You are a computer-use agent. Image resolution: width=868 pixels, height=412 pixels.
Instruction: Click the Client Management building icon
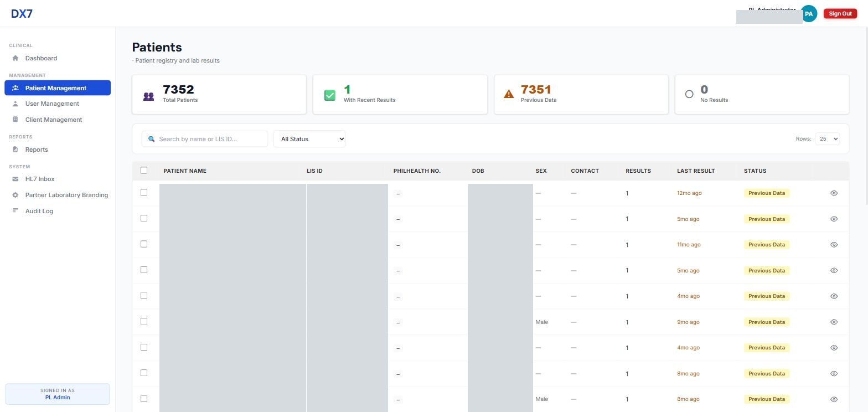(x=15, y=120)
